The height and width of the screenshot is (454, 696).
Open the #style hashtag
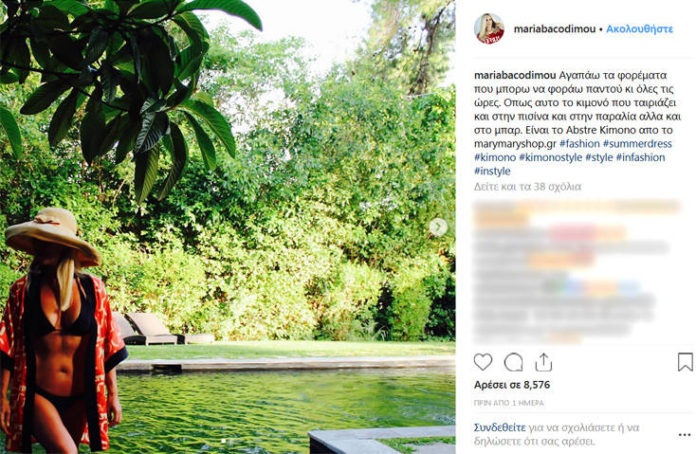pos(599,158)
